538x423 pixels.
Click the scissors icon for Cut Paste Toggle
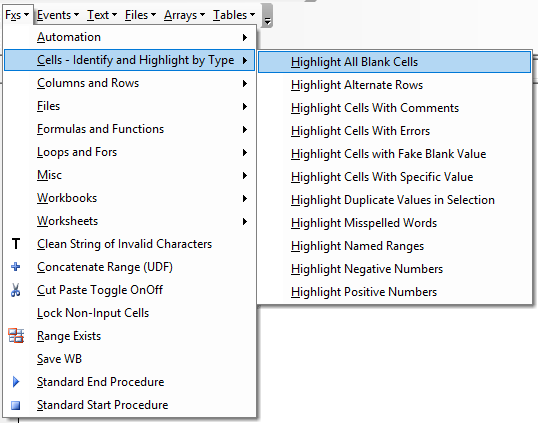click(15, 290)
